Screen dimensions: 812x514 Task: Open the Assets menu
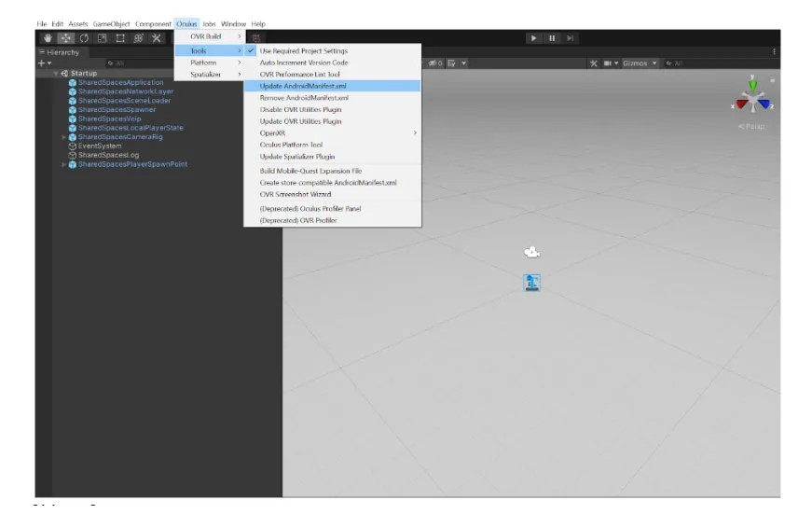click(78, 24)
